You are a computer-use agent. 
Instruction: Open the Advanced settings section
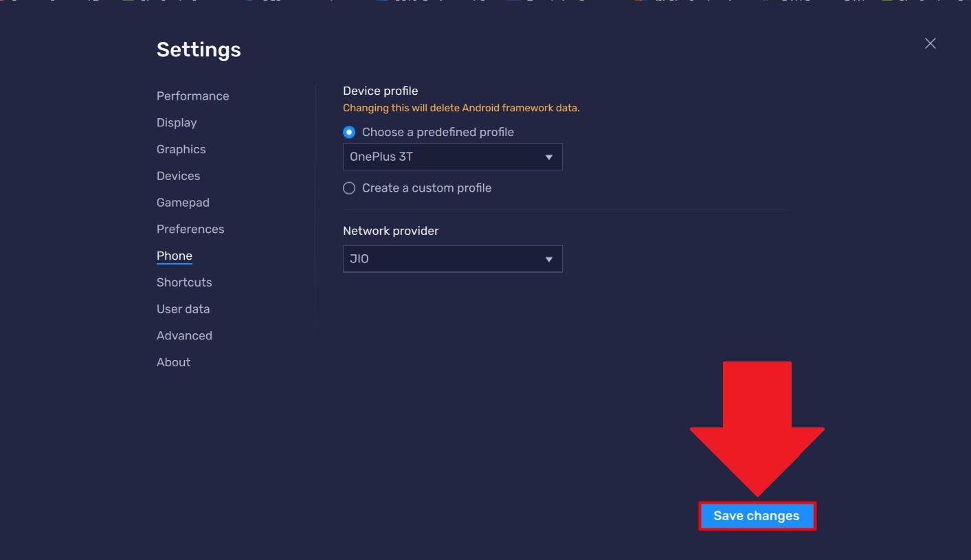184,335
